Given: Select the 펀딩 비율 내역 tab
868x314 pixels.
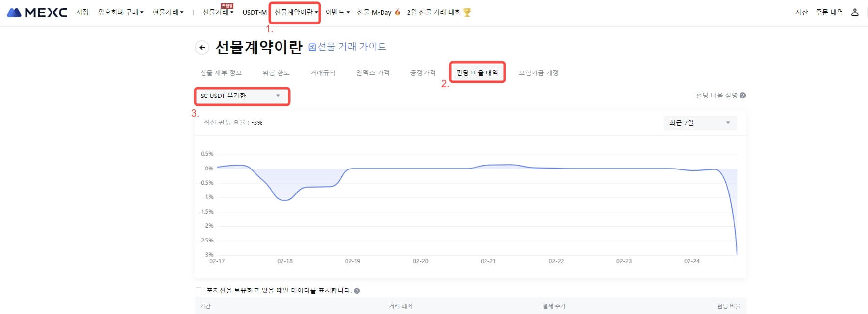Looking at the screenshot, I should click(477, 73).
